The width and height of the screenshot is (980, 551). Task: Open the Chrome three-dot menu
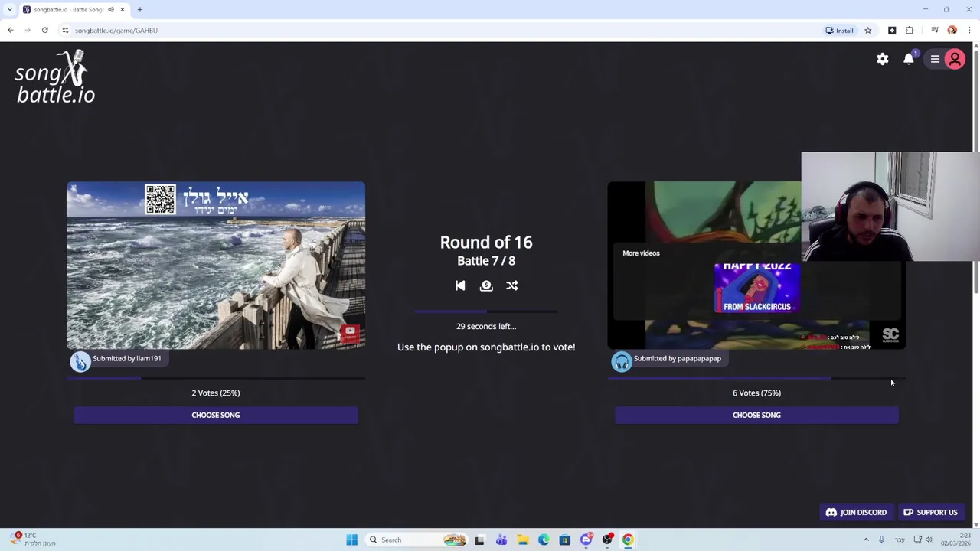[969, 31]
